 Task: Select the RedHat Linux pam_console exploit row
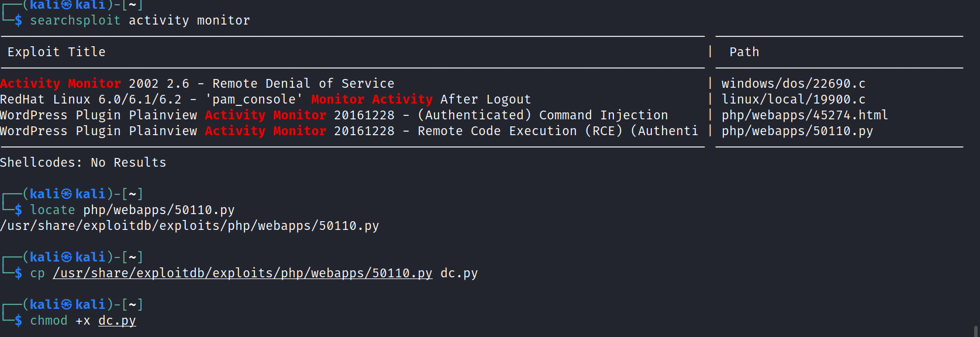[x=265, y=99]
